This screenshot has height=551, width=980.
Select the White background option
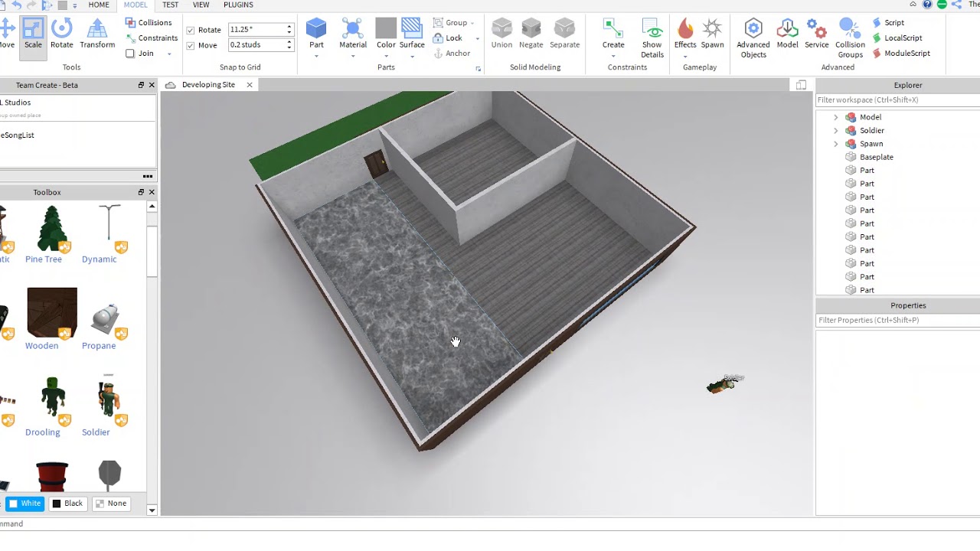coord(24,504)
